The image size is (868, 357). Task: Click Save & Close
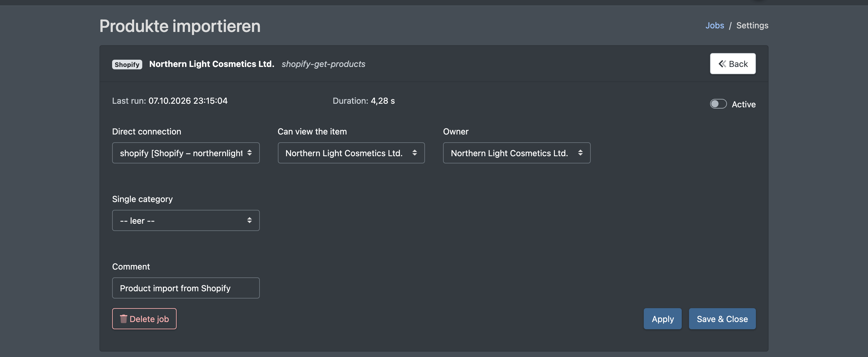click(722, 319)
